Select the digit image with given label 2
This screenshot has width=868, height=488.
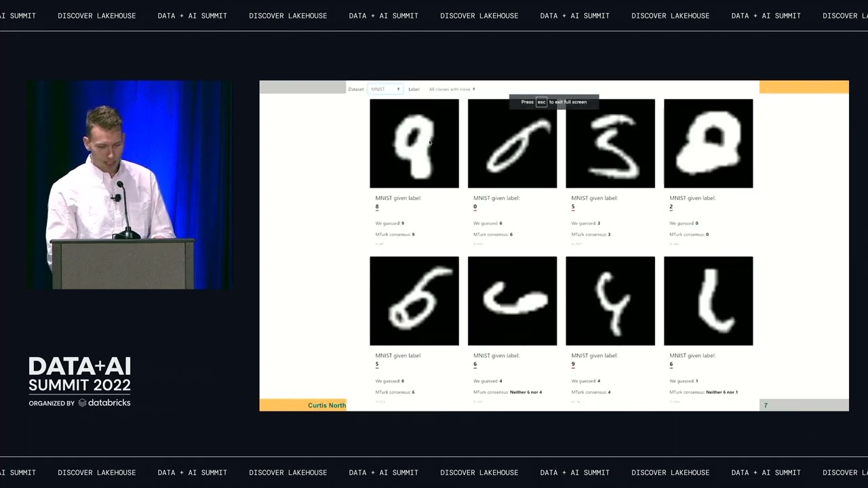[708, 144]
